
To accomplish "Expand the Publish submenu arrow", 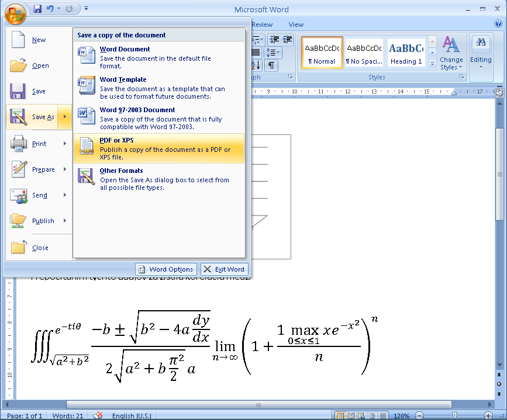I will [65, 221].
